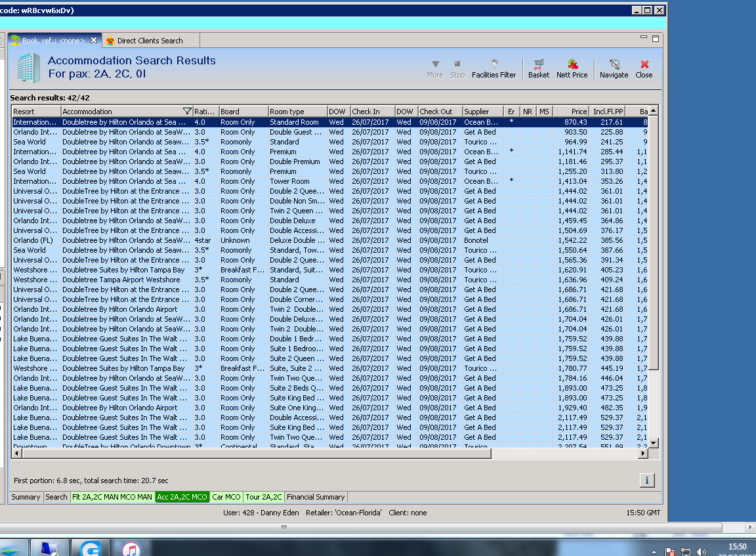Image resolution: width=756 pixels, height=556 pixels.
Task: Open the Navigate tool
Action: (614, 69)
